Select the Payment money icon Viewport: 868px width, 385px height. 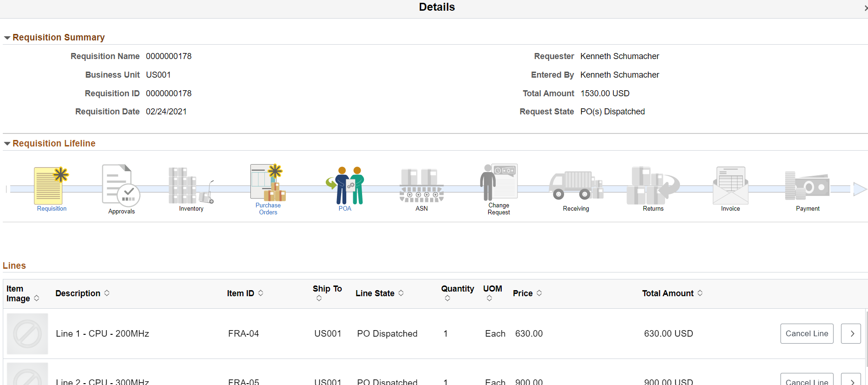(807, 186)
